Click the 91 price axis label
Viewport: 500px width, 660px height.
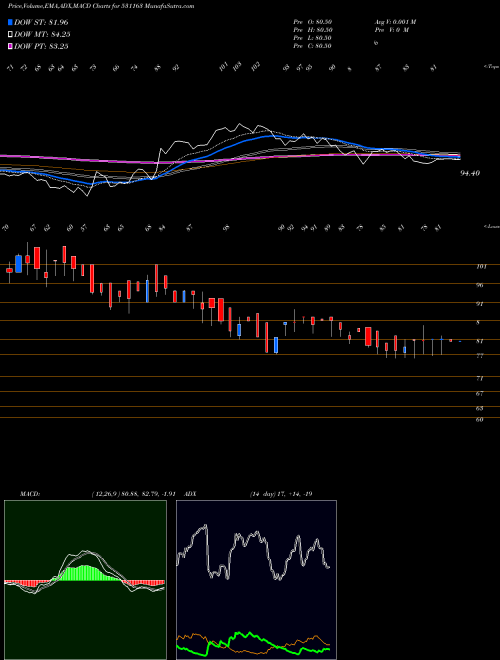480,303
